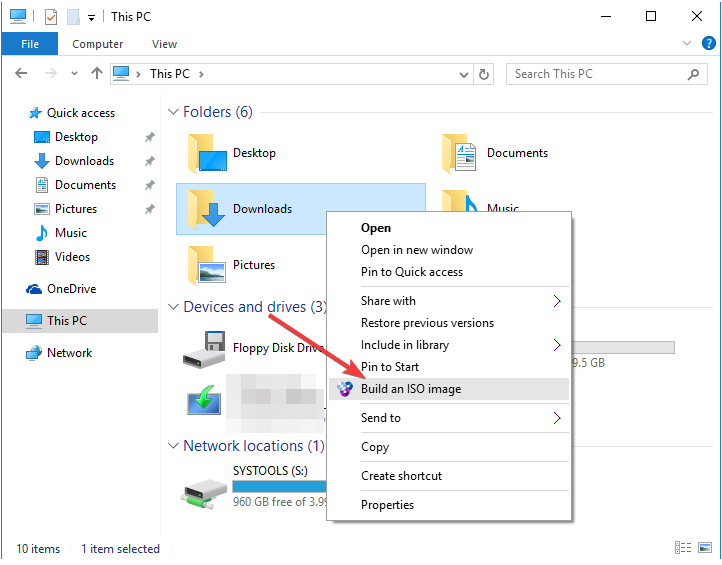Open the Help question mark icon
This screenshot has height=565, width=722.
(x=709, y=43)
